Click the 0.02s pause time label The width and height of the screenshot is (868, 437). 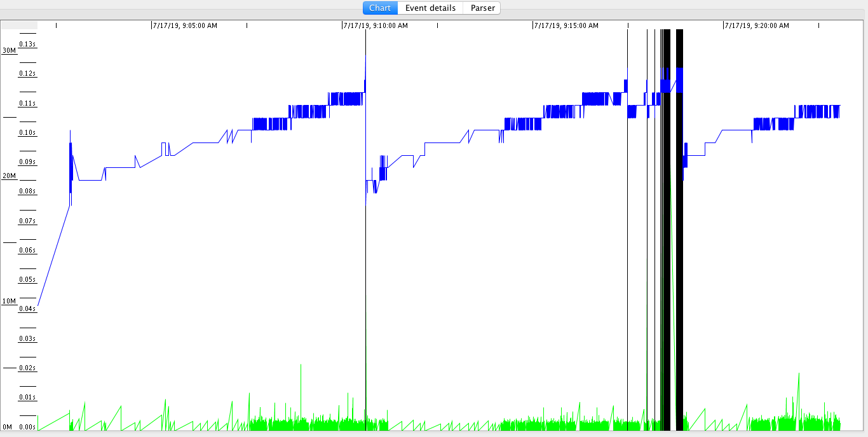tap(27, 368)
